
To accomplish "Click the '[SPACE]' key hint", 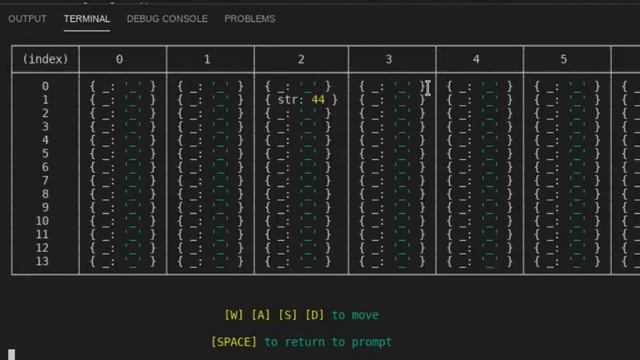I will [234, 342].
